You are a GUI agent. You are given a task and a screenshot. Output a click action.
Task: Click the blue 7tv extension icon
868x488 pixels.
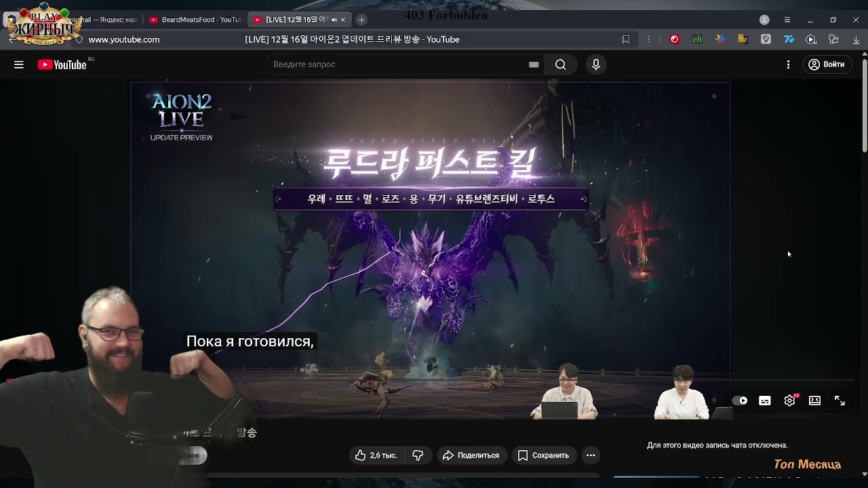[x=789, y=39]
